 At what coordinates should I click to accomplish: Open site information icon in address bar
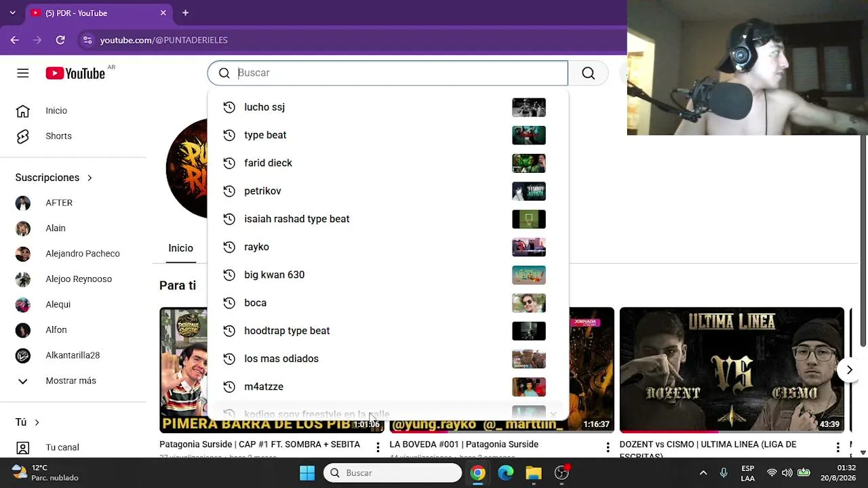(x=87, y=40)
